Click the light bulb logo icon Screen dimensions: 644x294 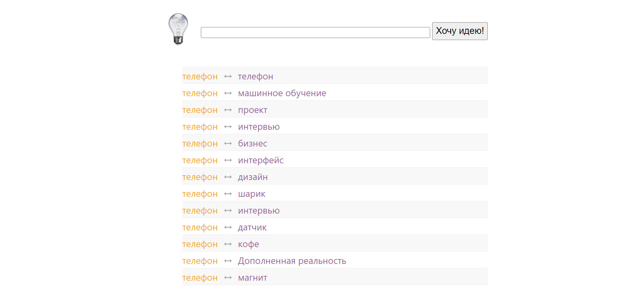[178, 29]
